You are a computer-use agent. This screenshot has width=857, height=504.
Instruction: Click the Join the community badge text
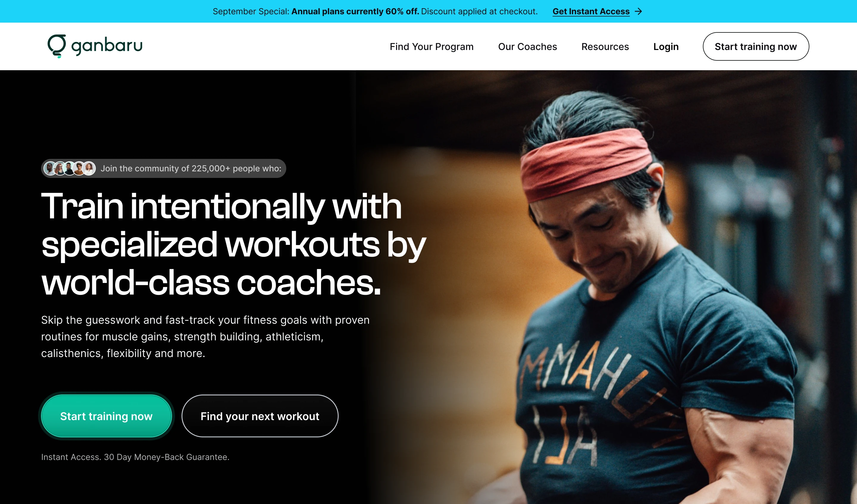pyautogui.click(x=191, y=168)
